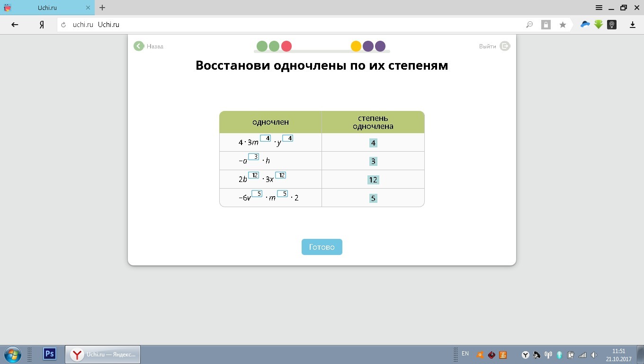Select the Uchi.ru browser tab
644x364 pixels.
tap(47, 8)
